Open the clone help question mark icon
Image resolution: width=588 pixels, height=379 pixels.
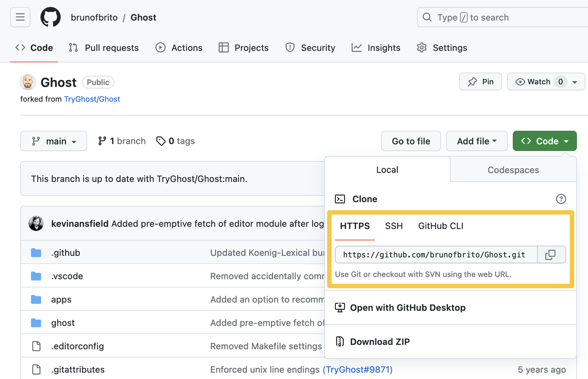[x=561, y=199]
